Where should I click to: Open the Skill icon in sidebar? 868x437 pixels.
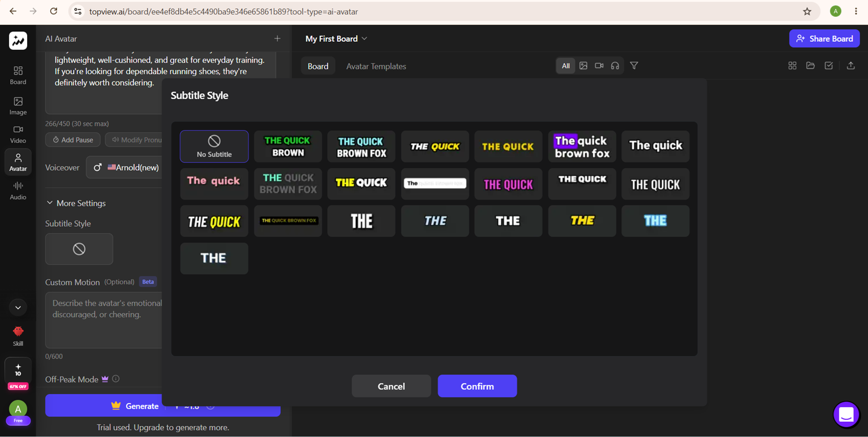[18, 336]
